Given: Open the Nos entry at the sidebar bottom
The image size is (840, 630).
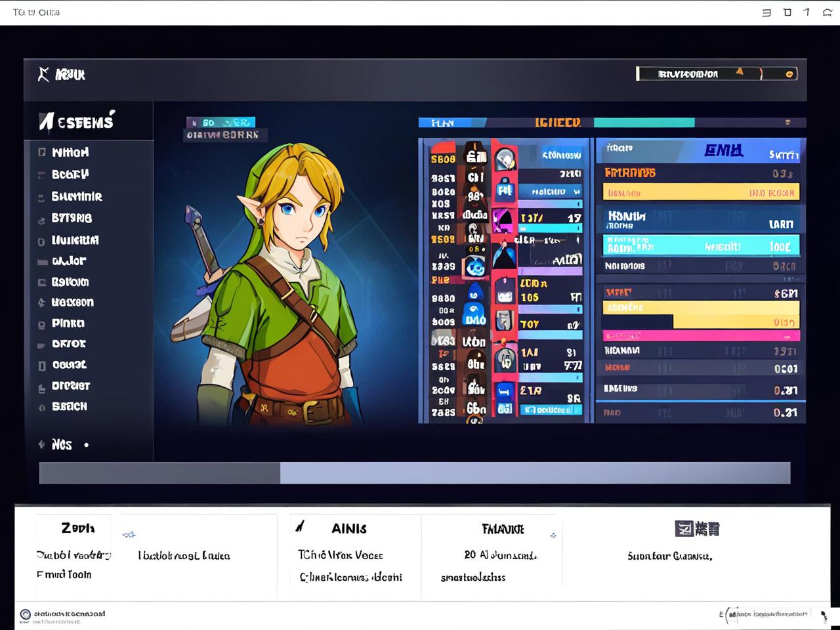Looking at the screenshot, I should 62,444.
